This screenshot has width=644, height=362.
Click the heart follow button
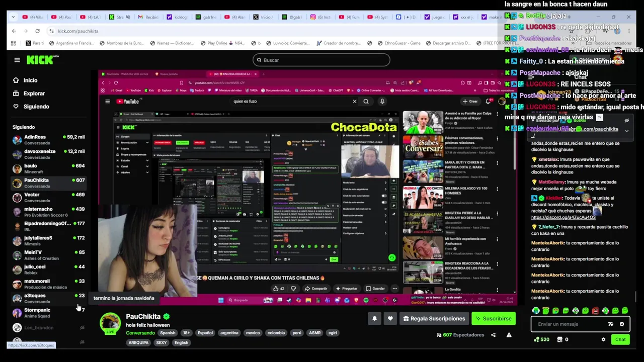tap(390, 318)
